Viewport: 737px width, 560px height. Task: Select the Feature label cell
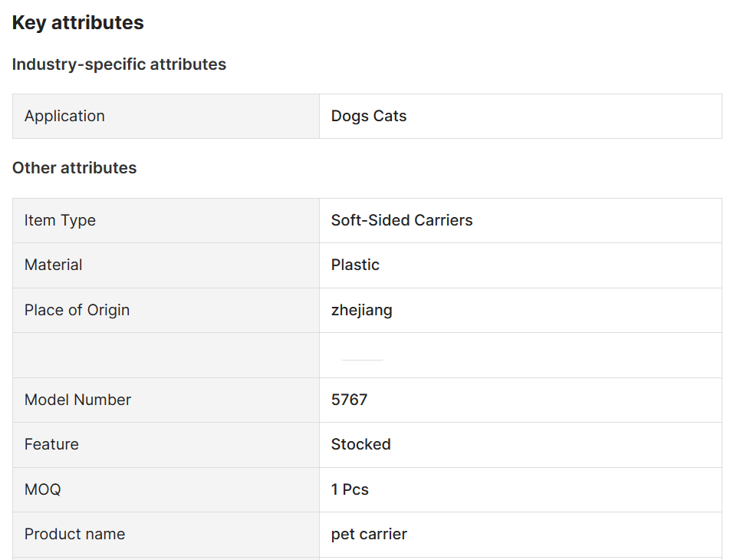point(166,445)
